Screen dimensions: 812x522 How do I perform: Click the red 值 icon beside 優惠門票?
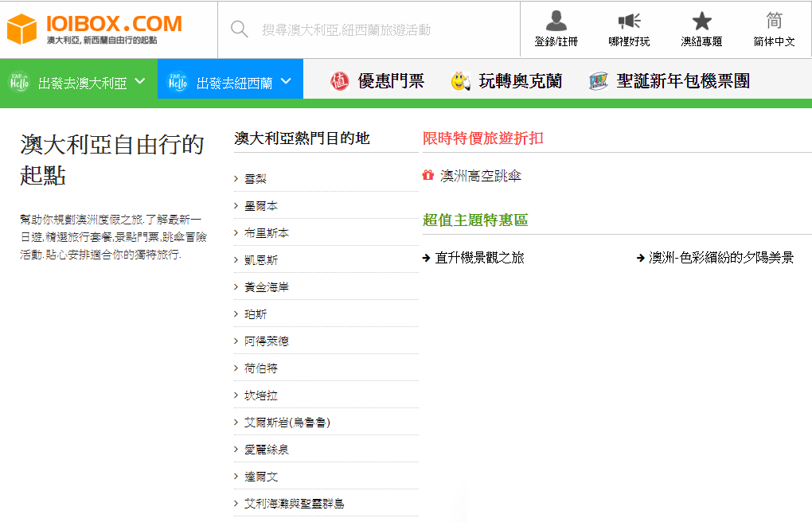[340, 80]
